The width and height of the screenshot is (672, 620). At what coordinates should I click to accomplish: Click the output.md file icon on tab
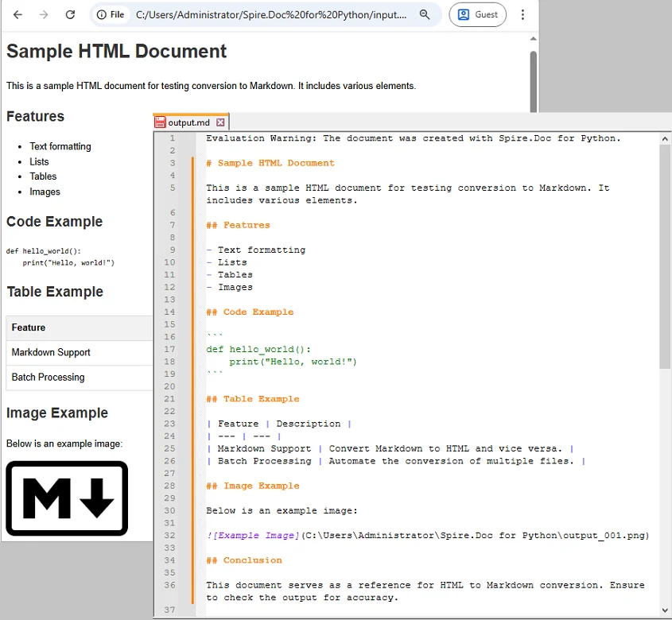click(160, 122)
